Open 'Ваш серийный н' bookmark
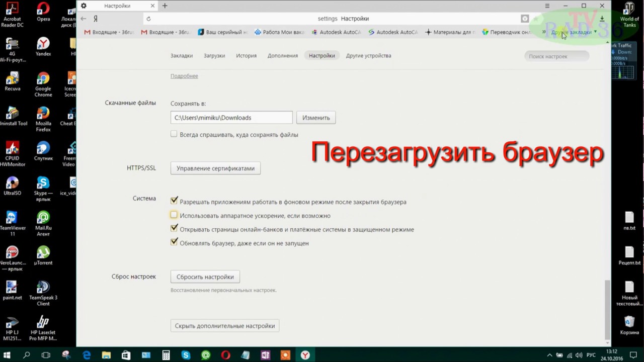This screenshot has width=644, height=362. tap(223, 32)
